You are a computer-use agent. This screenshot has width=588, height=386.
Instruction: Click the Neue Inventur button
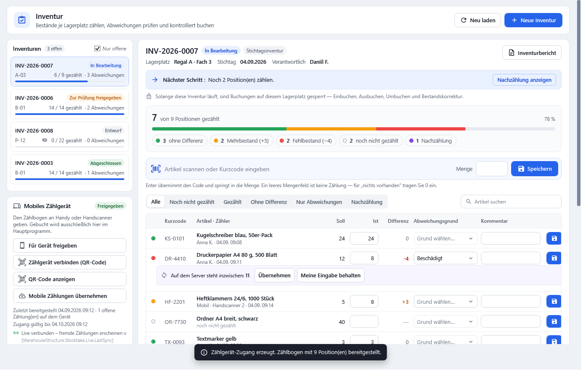[533, 20]
